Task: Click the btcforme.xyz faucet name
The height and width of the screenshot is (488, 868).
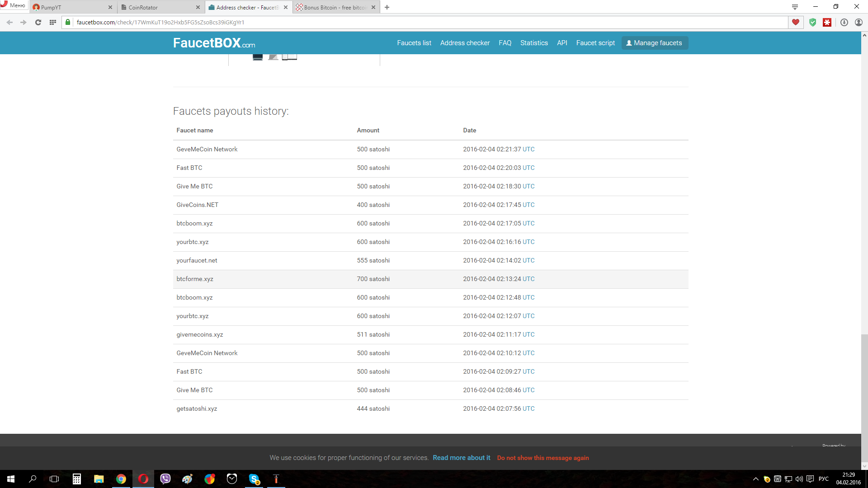Action: pyautogui.click(x=195, y=279)
